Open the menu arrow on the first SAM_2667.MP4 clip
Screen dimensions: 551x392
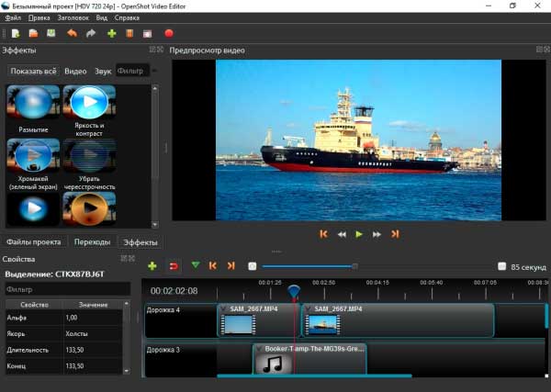[224, 309]
